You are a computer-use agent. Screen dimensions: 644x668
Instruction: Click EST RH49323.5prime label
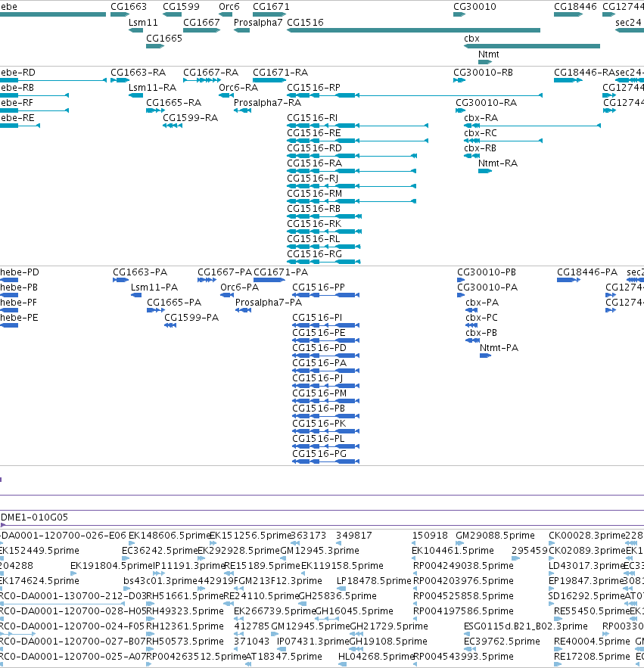(185, 611)
